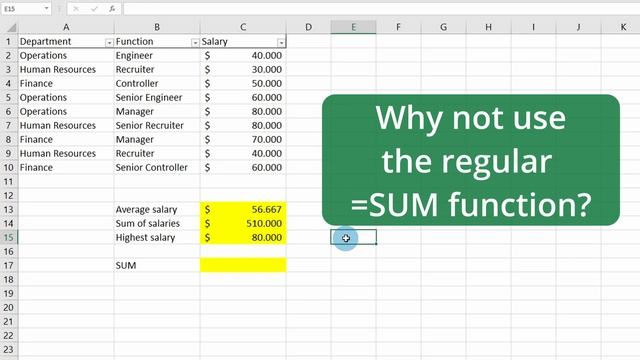This screenshot has height=360, width=640.
Task: Click the Select All corner triangle
Action: tap(11, 27)
